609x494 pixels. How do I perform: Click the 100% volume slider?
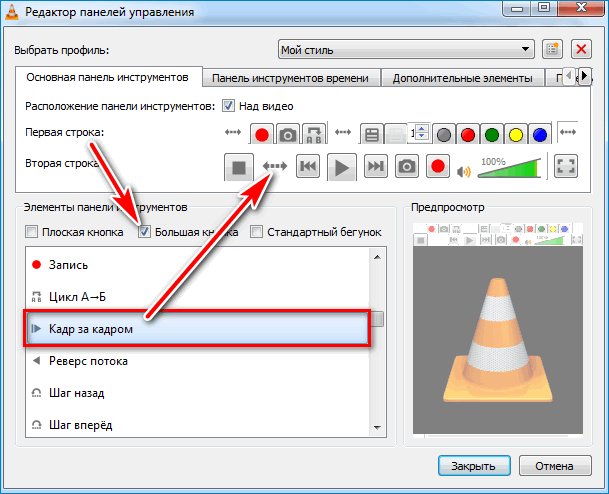tap(509, 168)
